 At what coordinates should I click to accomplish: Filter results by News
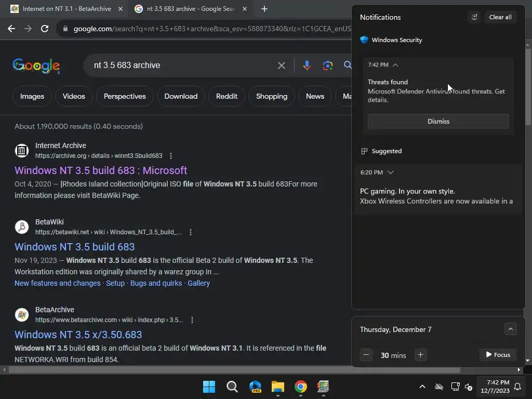coord(315,96)
